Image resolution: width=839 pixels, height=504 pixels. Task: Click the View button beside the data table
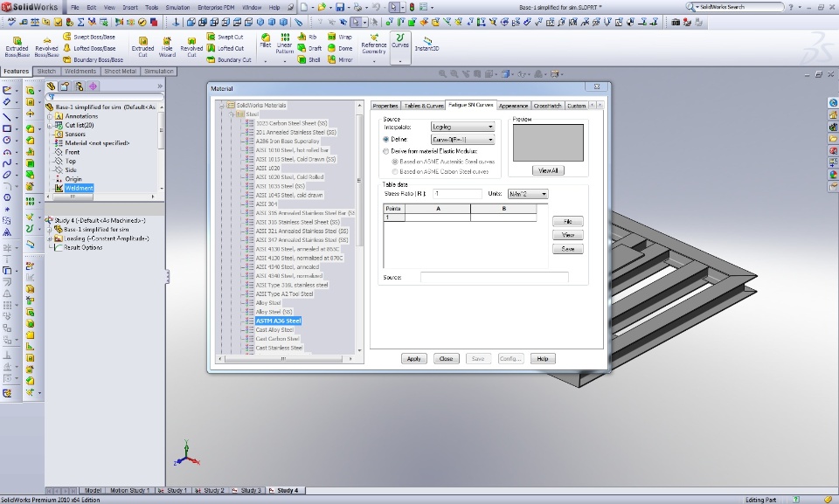coord(568,236)
